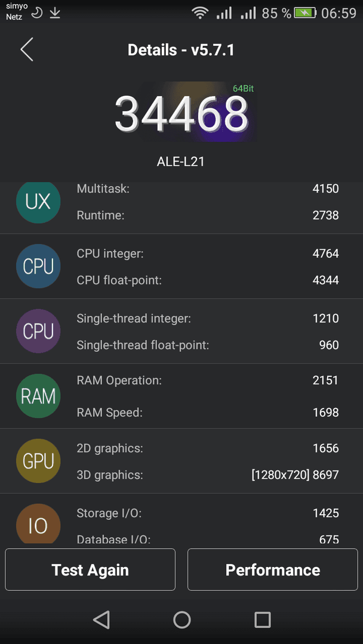Open recent apps with square button
Viewport: 363px width, 644px height.
[x=262, y=620]
